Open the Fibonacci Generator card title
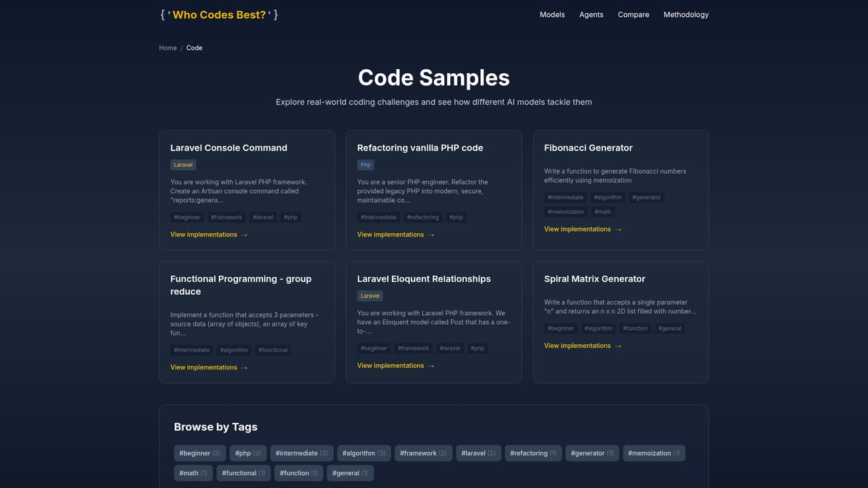This screenshot has width=868, height=488. click(588, 148)
